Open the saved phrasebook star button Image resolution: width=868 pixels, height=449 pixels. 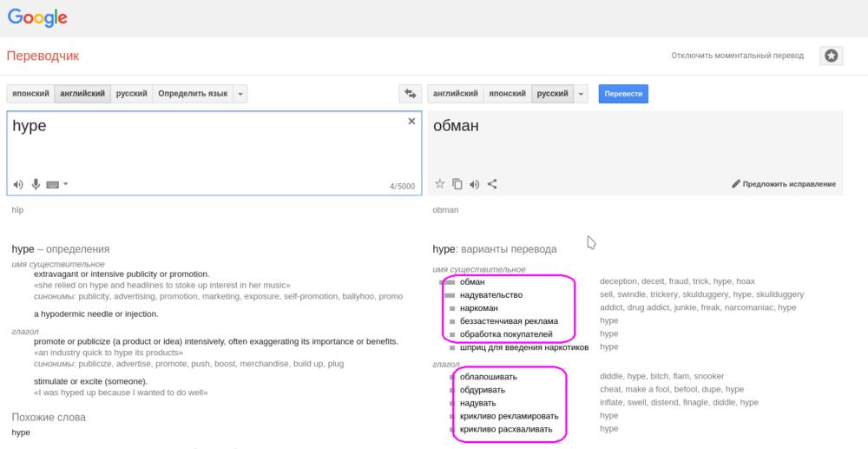click(x=831, y=56)
